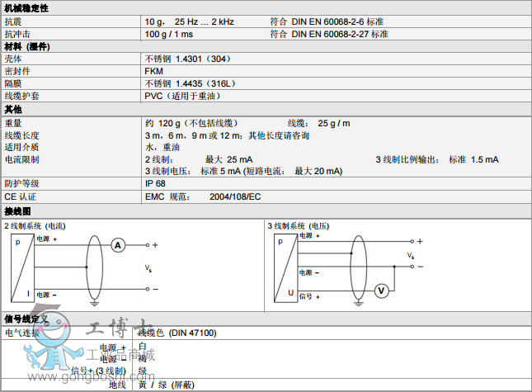
Task: Click the EMC 2004/108/EC certification text
Action: 202,196
